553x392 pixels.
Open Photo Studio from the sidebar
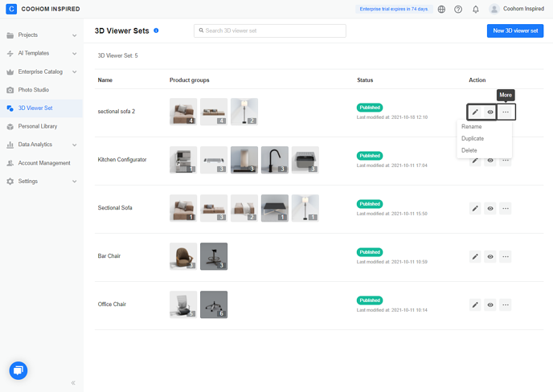pyautogui.click(x=33, y=90)
